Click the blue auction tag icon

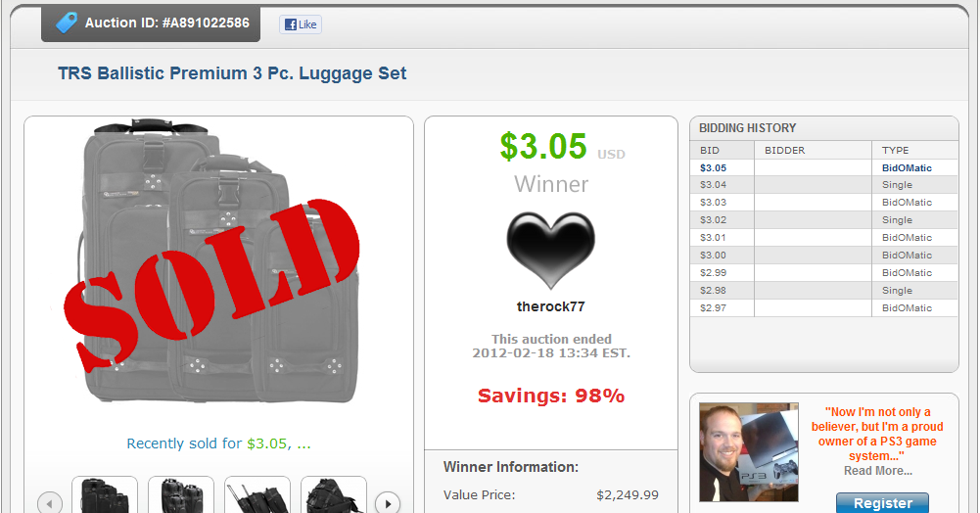(x=67, y=23)
